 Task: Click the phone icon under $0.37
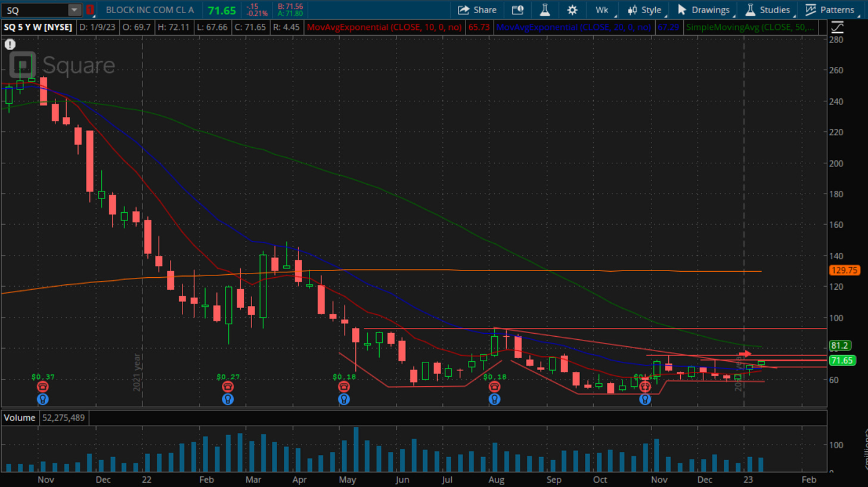pos(42,387)
